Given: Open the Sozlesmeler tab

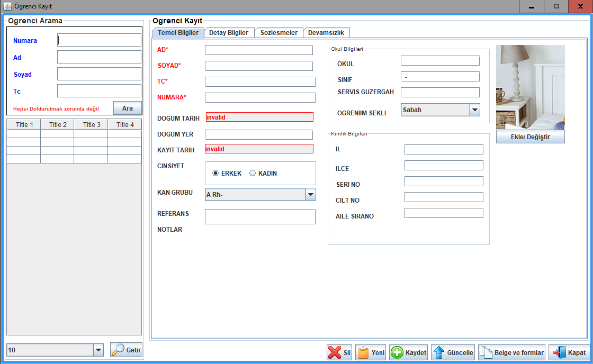Looking at the screenshot, I should (278, 32).
